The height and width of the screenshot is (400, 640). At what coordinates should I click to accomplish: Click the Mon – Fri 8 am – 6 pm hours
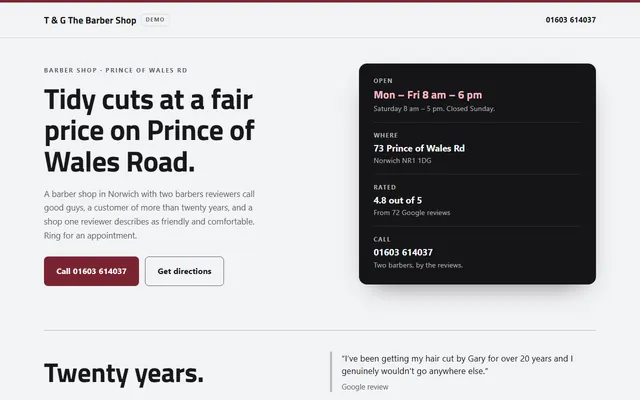click(428, 95)
